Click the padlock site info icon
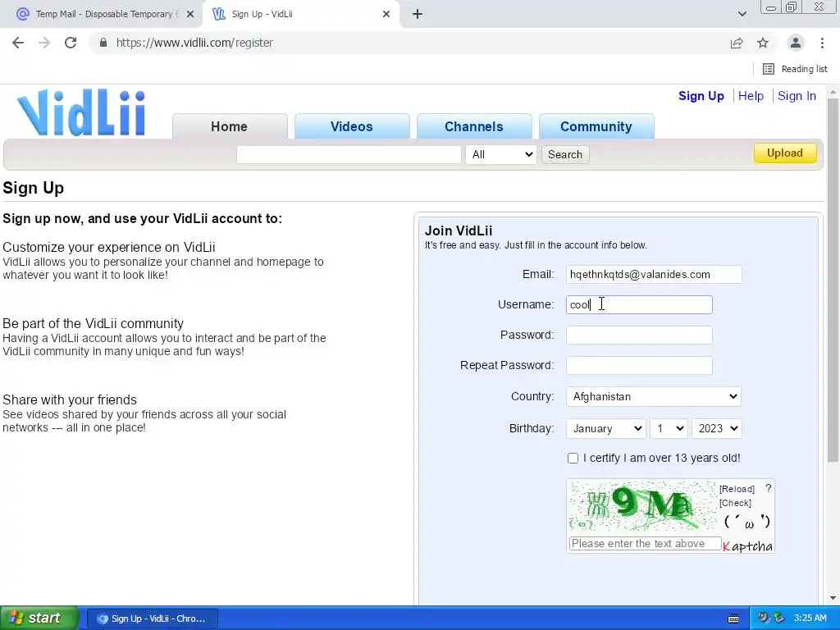 [x=103, y=43]
